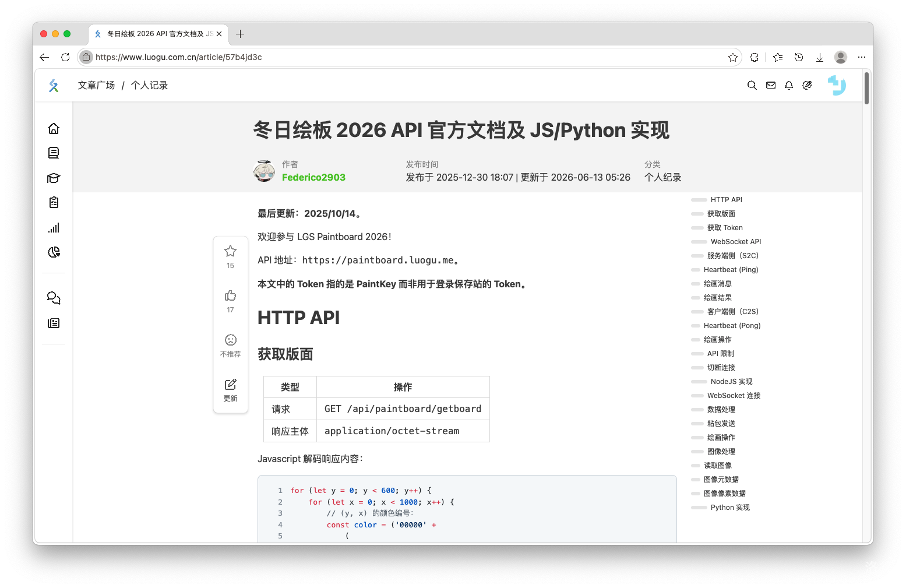Open articles newspaper sidebar icon
The width and height of the screenshot is (906, 588).
[x=54, y=323]
